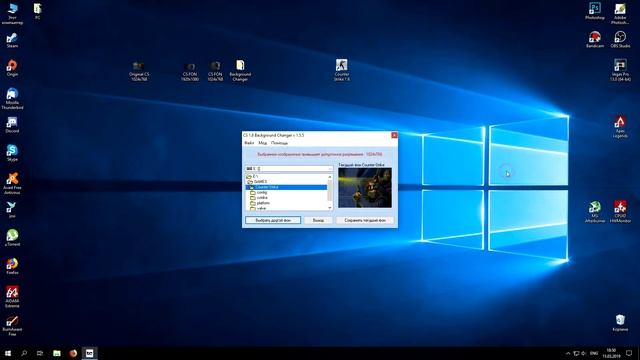Select the Apex Legends desktop icon

click(620, 127)
